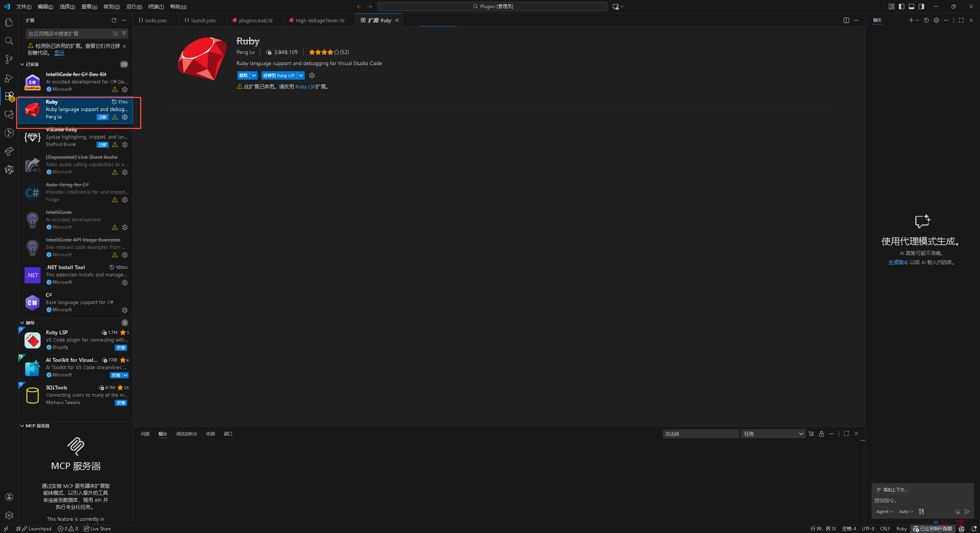
Task: Open Run and Debug view icon
Action: pyautogui.click(x=9, y=78)
